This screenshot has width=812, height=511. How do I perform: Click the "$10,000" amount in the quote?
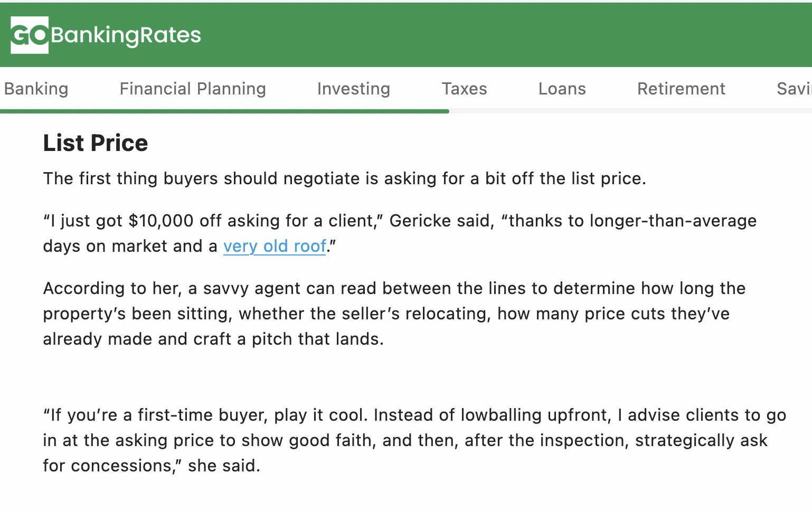point(161,221)
